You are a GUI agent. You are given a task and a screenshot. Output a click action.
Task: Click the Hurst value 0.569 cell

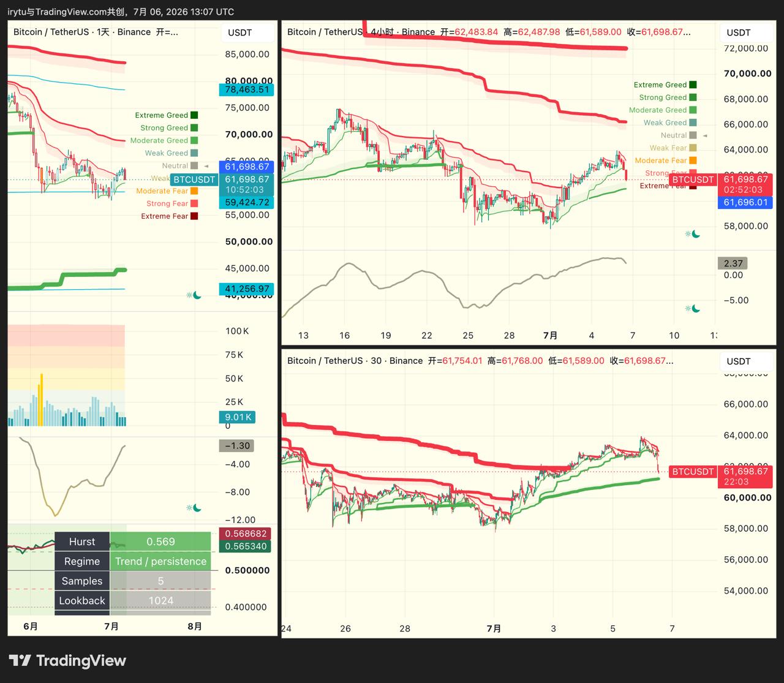click(x=160, y=541)
